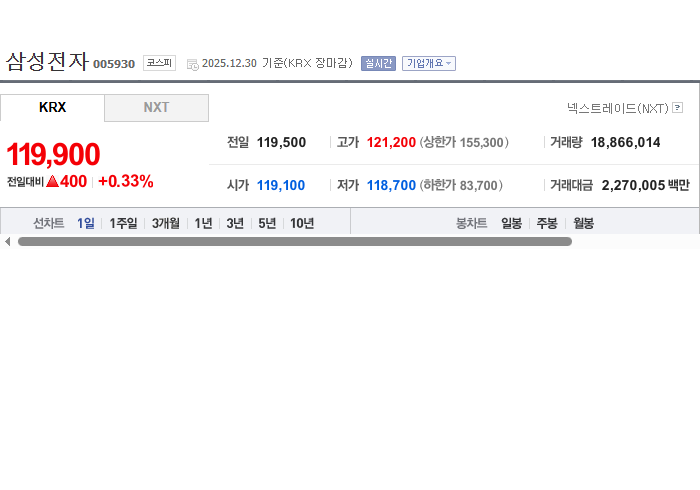700x490 pixels.
Task: Click the left arrow of the horizontal scrollbar
Action: pos(7,241)
